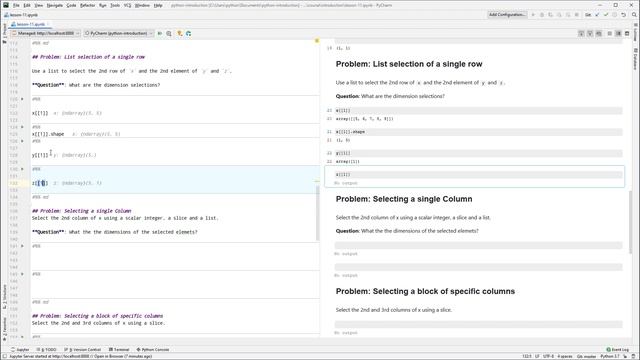Click the Concurrency diagram toolbar icon

tap(568, 15)
